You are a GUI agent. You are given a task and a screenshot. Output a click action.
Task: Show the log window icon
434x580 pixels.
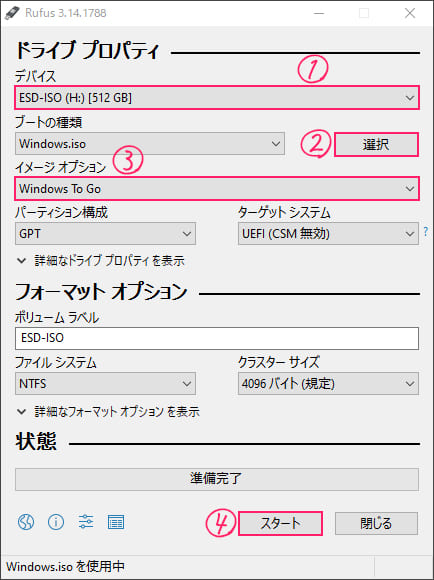click(x=116, y=522)
